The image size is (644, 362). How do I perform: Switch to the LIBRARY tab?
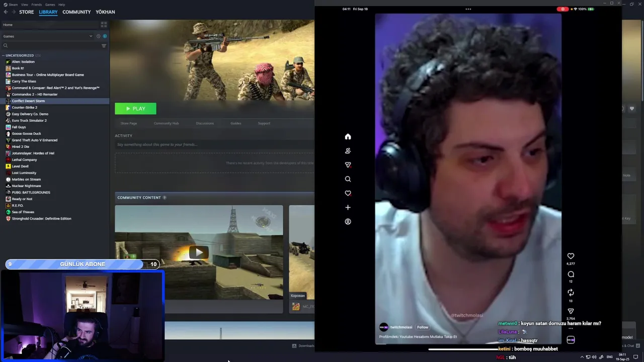pos(48,12)
